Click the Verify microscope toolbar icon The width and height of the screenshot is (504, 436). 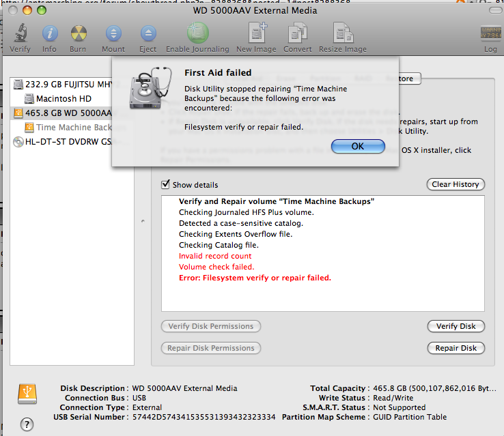(20, 33)
